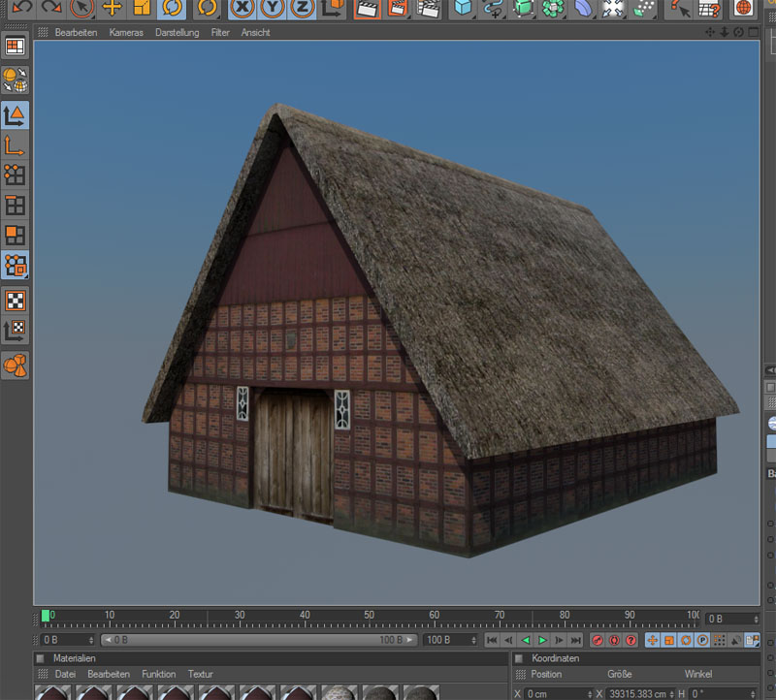This screenshot has width=776, height=700.
Task: Jump to the end of the animation
Action: tap(576, 640)
